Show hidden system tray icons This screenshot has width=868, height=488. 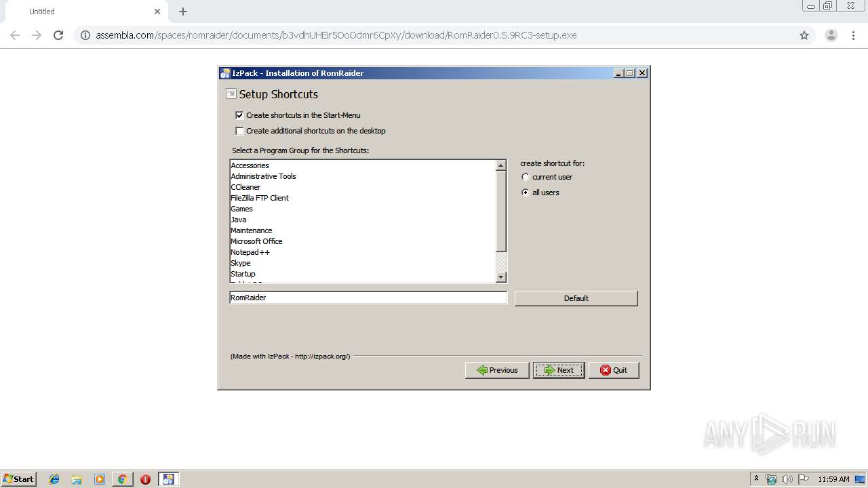[756, 479]
